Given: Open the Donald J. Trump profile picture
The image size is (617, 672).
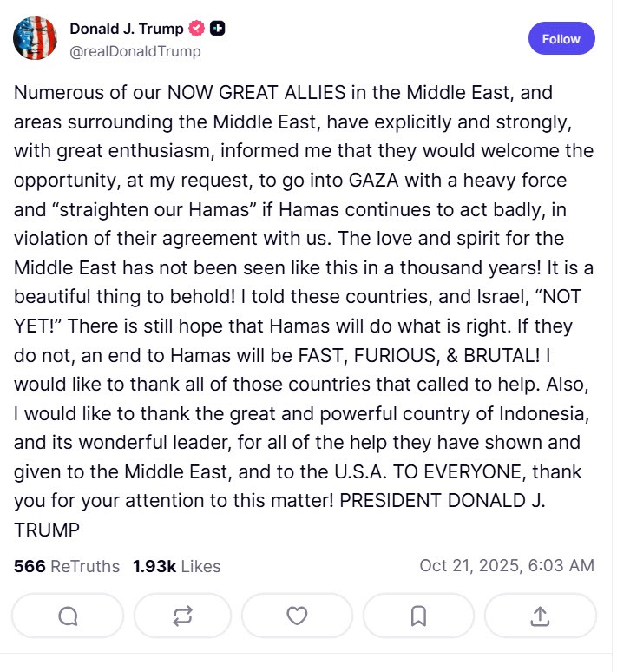Looking at the screenshot, I should click(x=36, y=38).
